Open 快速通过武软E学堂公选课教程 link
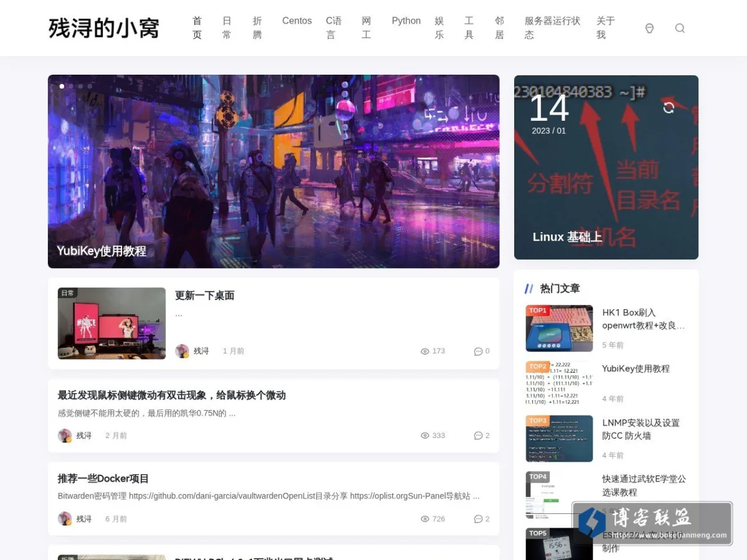Image resolution: width=747 pixels, height=560 pixels. [644, 485]
